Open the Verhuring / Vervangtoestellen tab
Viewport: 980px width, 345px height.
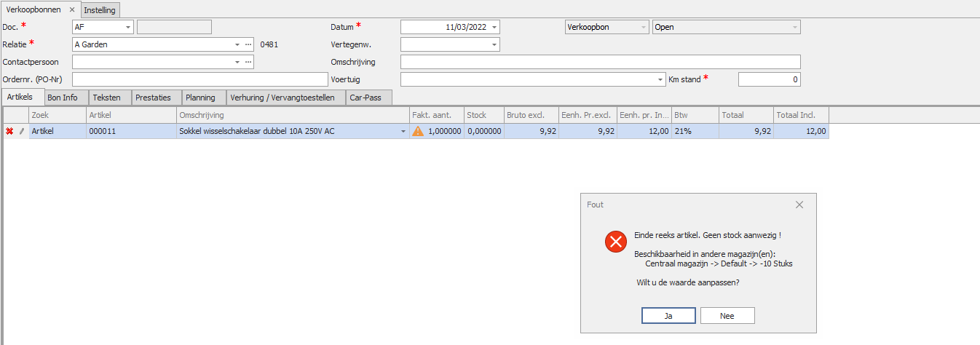(x=285, y=98)
